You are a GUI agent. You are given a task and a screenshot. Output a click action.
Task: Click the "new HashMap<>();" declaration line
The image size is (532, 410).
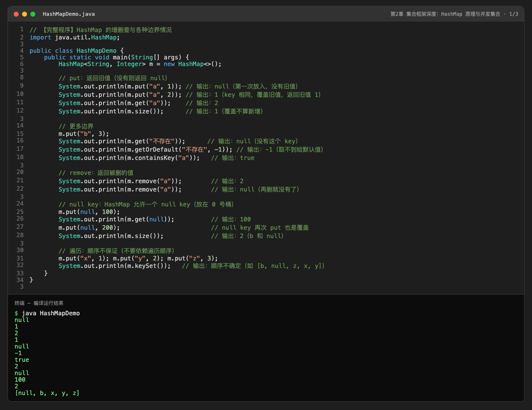click(x=140, y=64)
